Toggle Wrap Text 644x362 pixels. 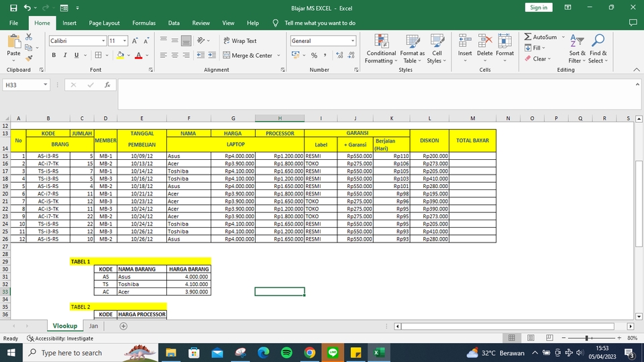click(240, 41)
